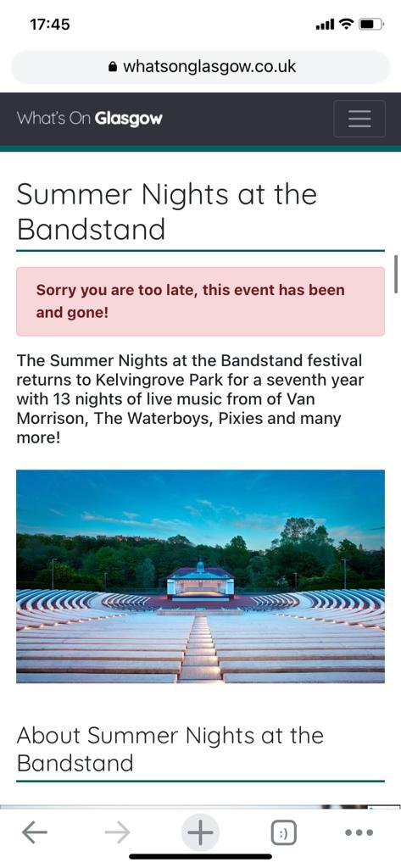
Task: Tap the padlock icon in address bar
Action: 113,67
